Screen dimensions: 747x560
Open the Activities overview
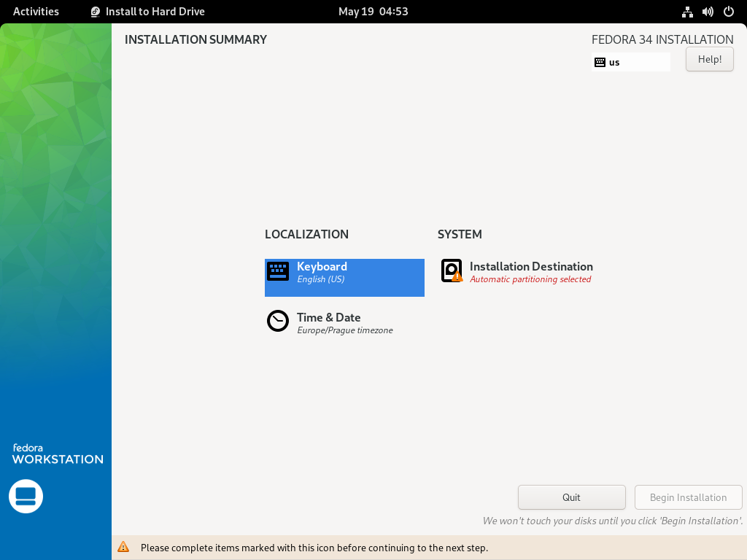[36, 12]
